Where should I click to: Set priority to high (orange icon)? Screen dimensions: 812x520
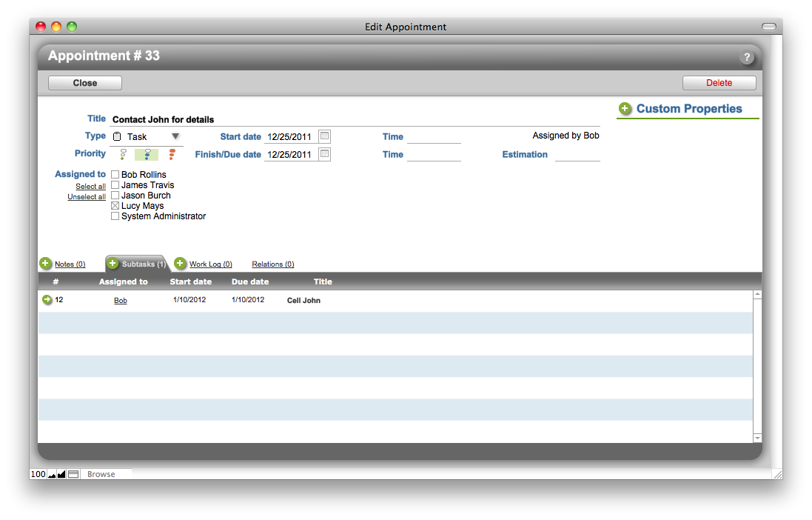[172, 154]
